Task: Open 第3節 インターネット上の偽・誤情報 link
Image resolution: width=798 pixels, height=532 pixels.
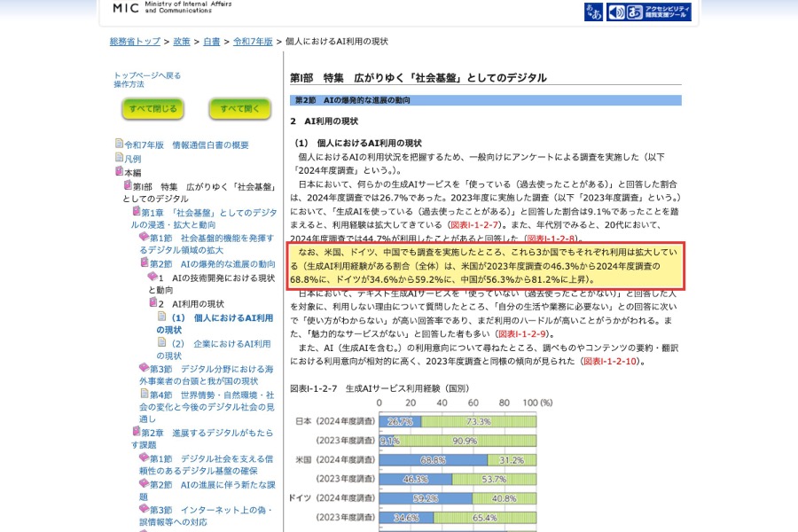Action: pos(207,516)
